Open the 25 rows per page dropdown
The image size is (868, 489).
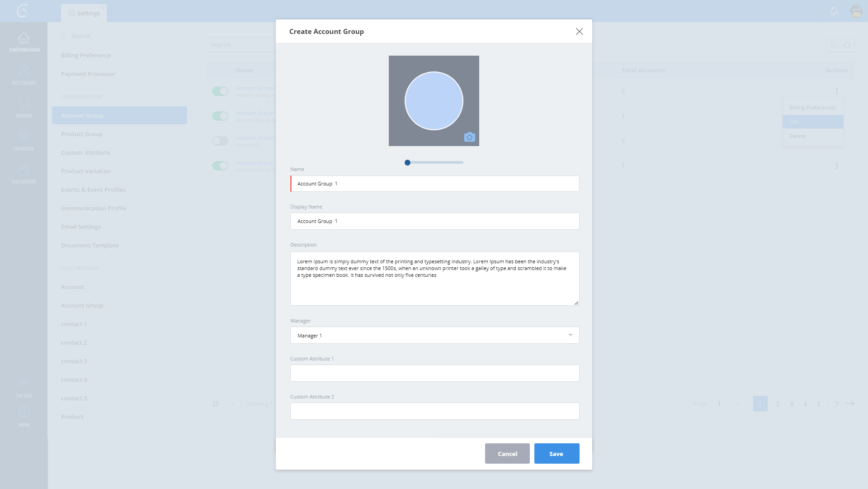tap(223, 404)
